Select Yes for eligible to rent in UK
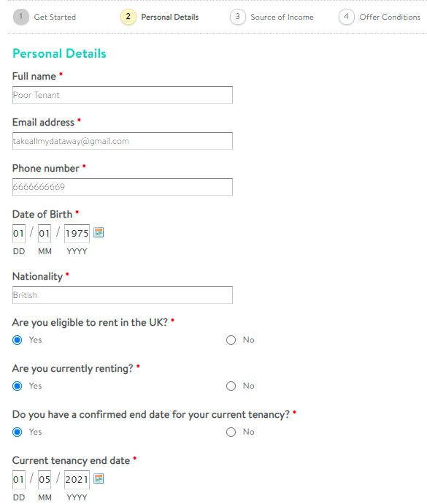 [18, 340]
